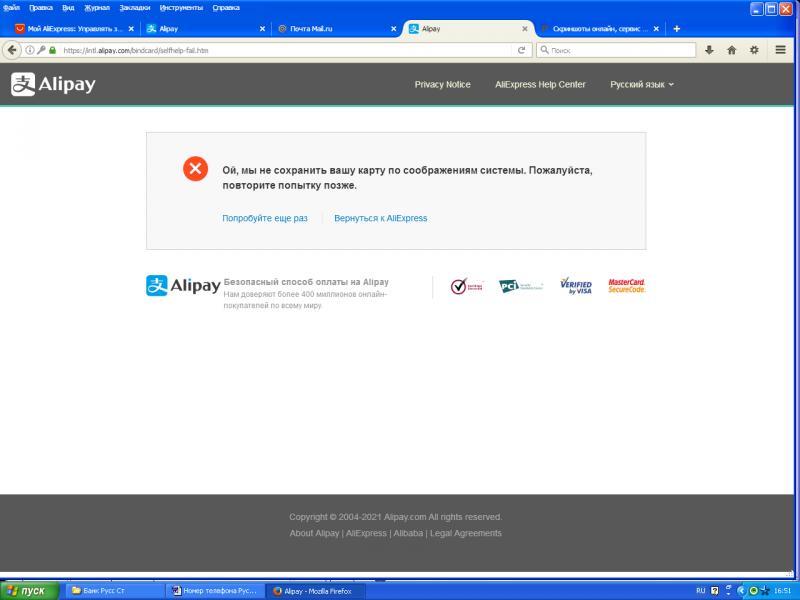Screen dimensions: 800x600
Task: Open a new tab with the plus button
Action: (677, 29)
